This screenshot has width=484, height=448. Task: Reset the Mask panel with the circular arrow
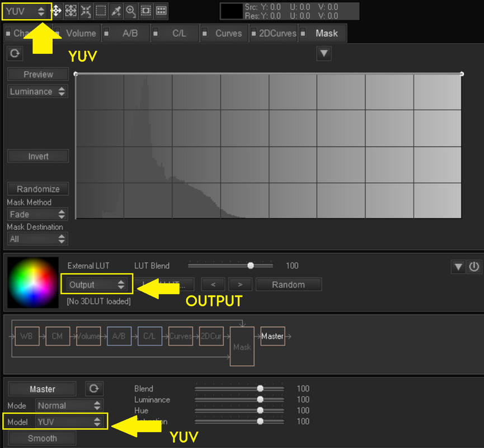15,53
